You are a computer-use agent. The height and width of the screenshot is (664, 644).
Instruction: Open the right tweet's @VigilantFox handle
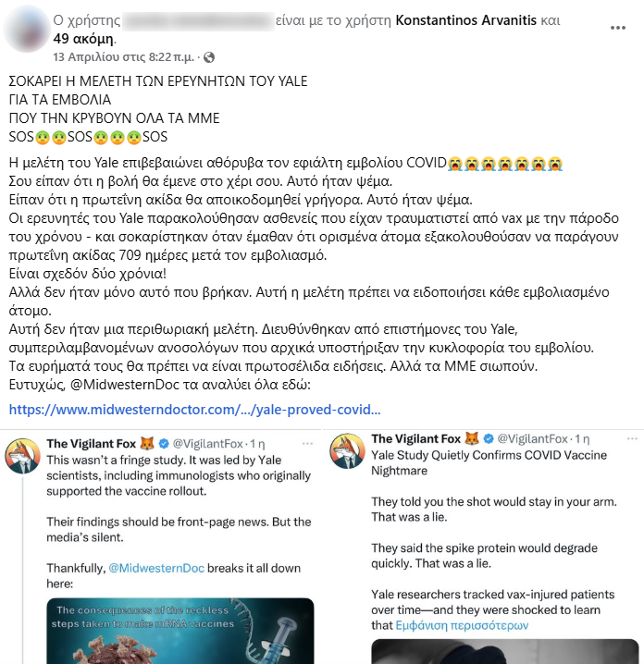[x=533, y=438]
